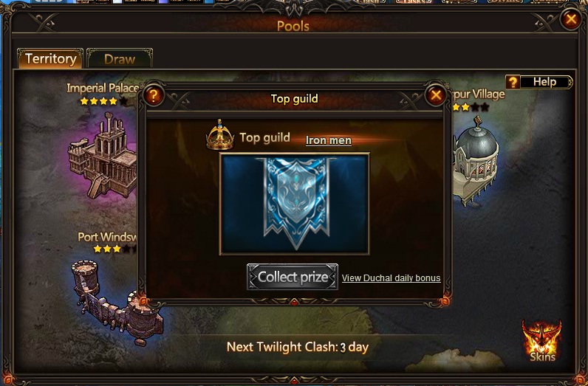588x386 pixels.
Task: Click the blue guild banner image
Action: tap(295, 204)
